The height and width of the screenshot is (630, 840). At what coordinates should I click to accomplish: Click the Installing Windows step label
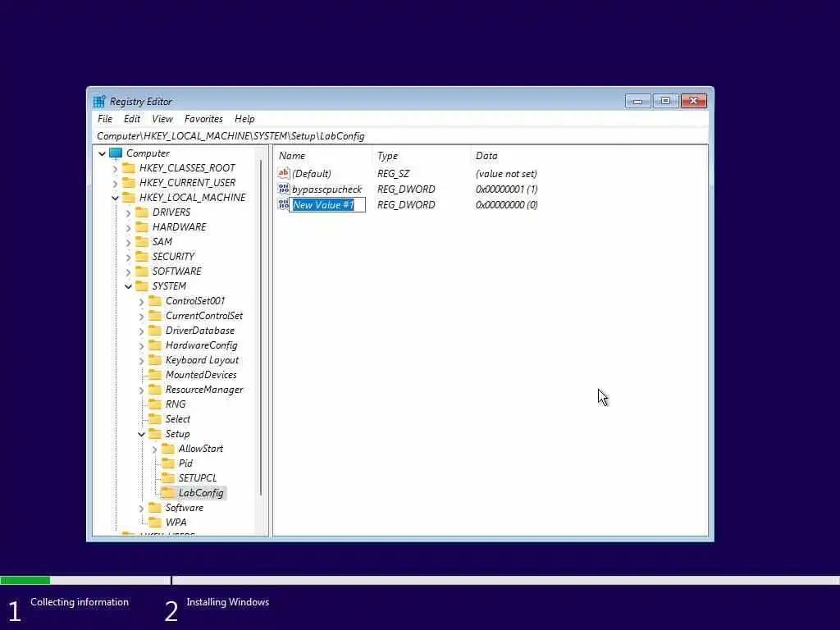(x=228, y=602)
